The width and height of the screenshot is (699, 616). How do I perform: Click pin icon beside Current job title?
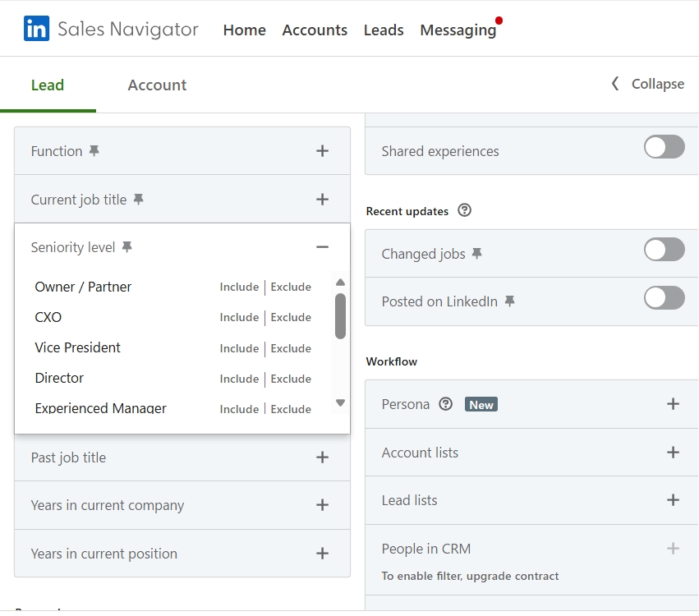click(x=138, y=200)
